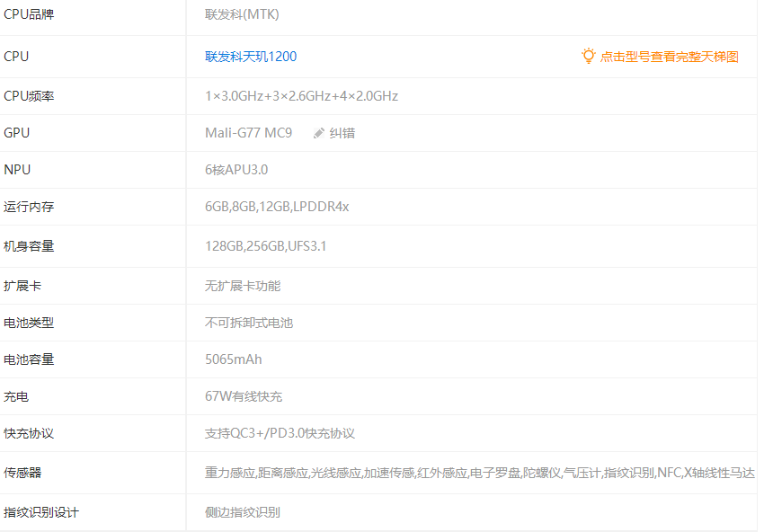Click the 6GB,8GB,12GB,LPDDR4x memory value
Image resolution: width=764 pixels, height=532 pixels.
[277, 207]
